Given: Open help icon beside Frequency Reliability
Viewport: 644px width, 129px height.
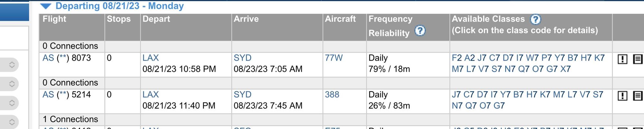Looking at the screenshot, I should point(420,31).
